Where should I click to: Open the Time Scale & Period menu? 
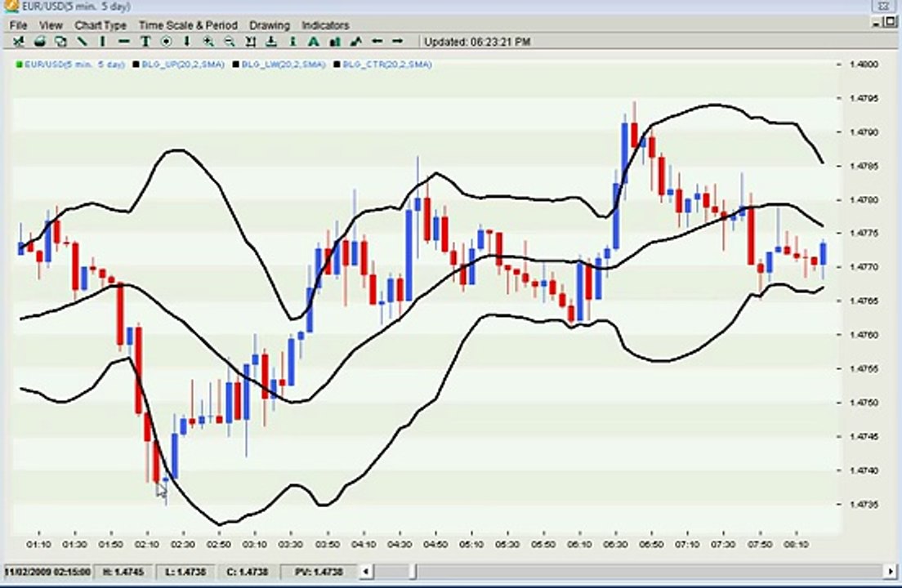[x=188, y=25]
